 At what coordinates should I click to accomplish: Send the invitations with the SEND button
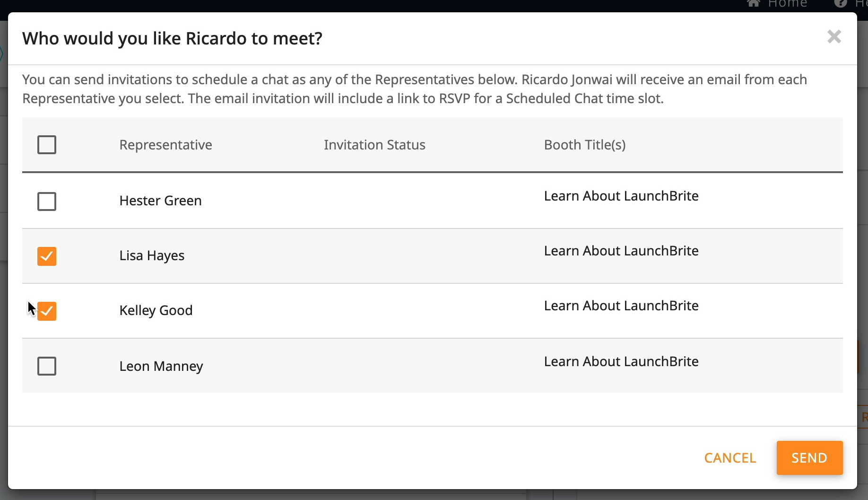click(x=809, y=458)
